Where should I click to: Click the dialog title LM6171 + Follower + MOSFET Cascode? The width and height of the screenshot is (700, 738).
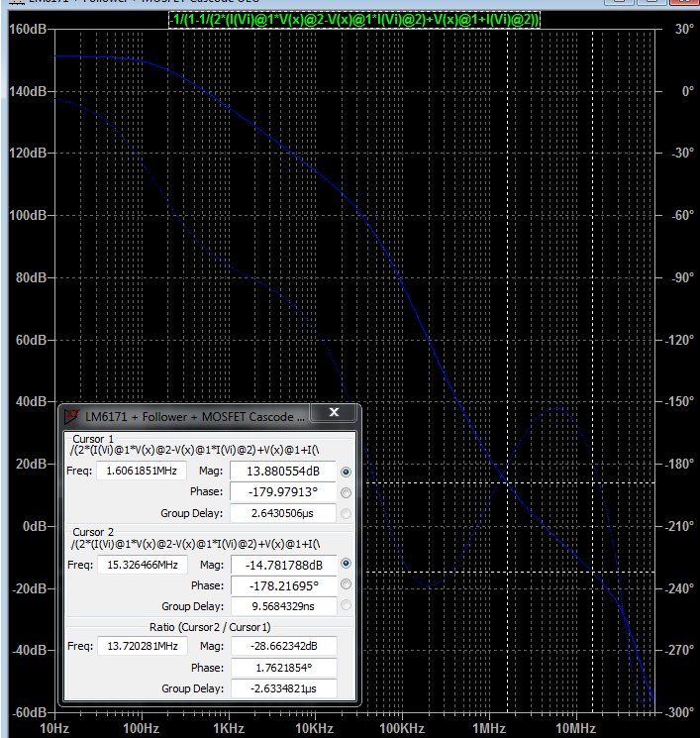pyautogui.click(x=195, y=417)
